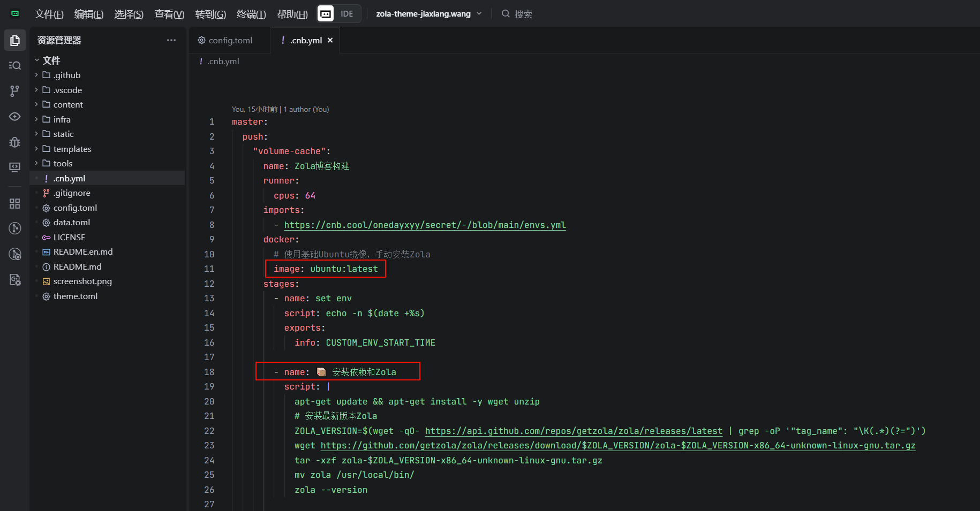
Task: Open the 帮助(H) menu
Action: pyautogui.click(x=292, y=14)
